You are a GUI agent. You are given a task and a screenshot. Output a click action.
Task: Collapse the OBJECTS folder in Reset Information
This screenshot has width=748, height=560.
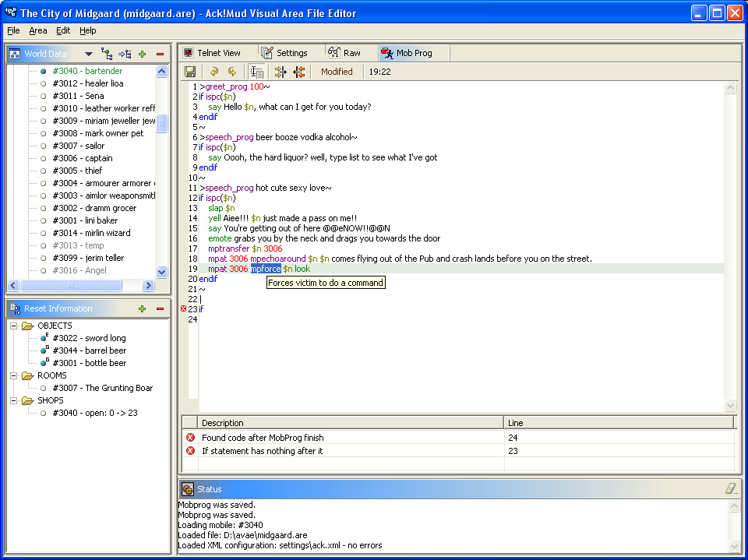13,326
